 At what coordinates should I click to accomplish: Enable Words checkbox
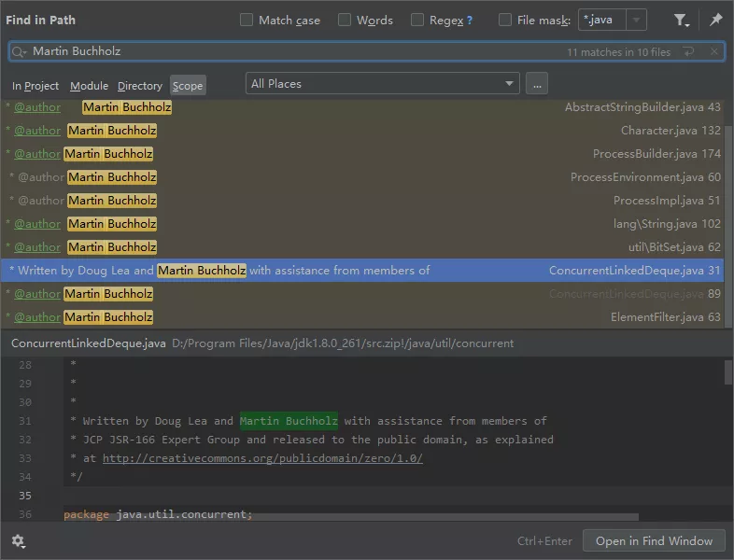[345, 20]
